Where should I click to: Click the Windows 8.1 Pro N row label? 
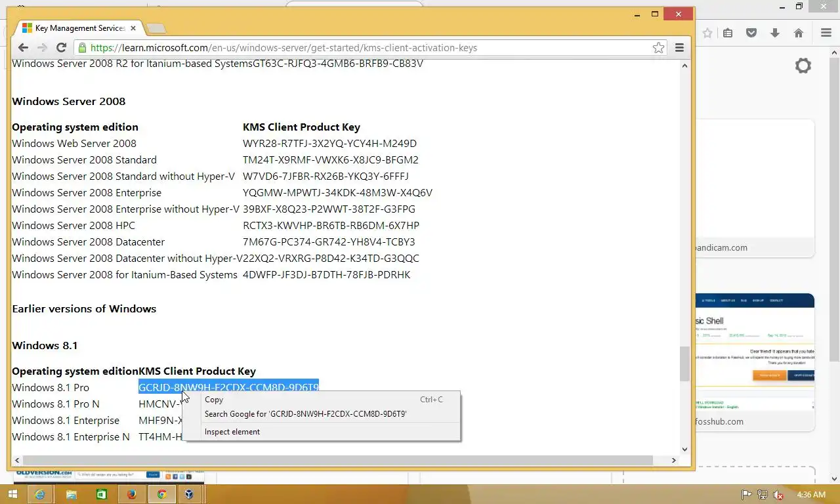click(56, 404)
